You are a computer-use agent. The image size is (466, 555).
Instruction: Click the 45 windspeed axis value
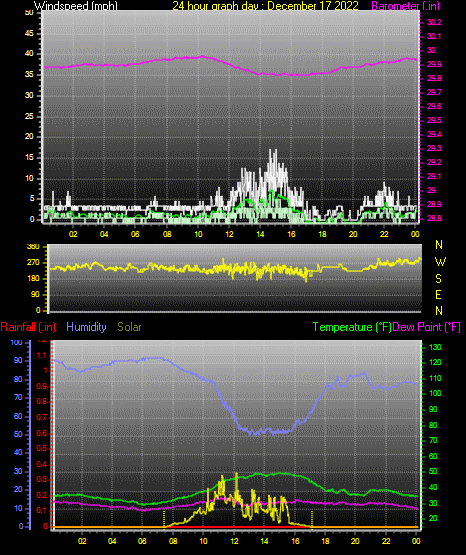click(x=29, y=34)
